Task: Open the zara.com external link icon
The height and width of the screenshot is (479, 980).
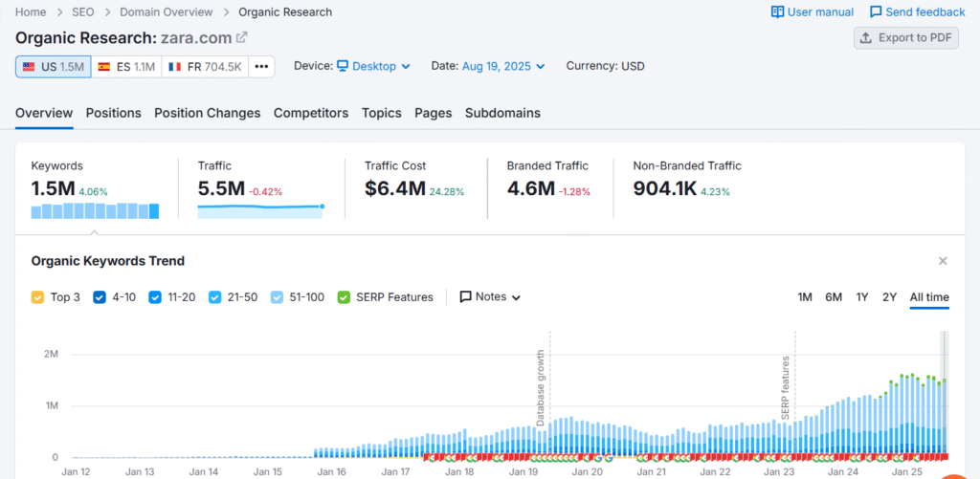Action: click(242, 38)
